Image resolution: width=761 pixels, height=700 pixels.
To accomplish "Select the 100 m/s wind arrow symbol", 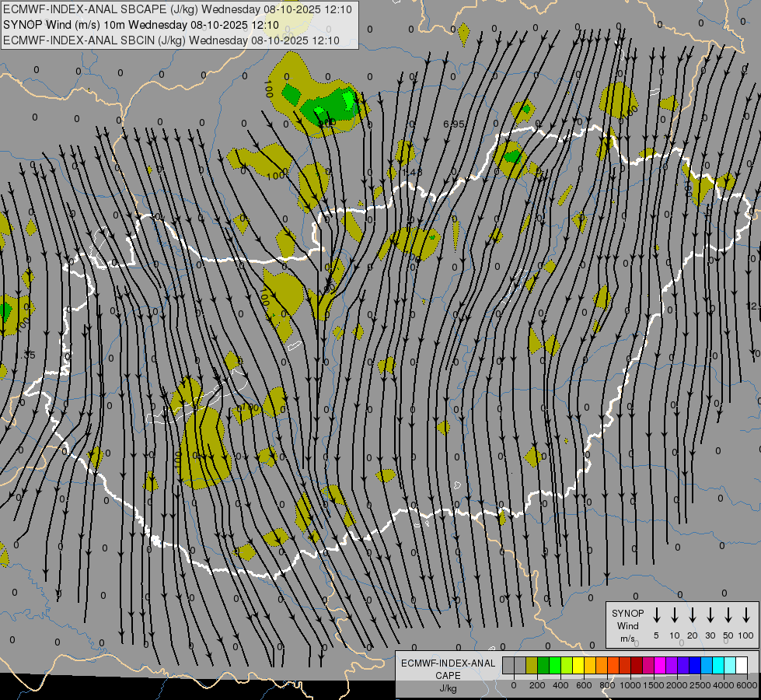I will click(x=746, y=614).
